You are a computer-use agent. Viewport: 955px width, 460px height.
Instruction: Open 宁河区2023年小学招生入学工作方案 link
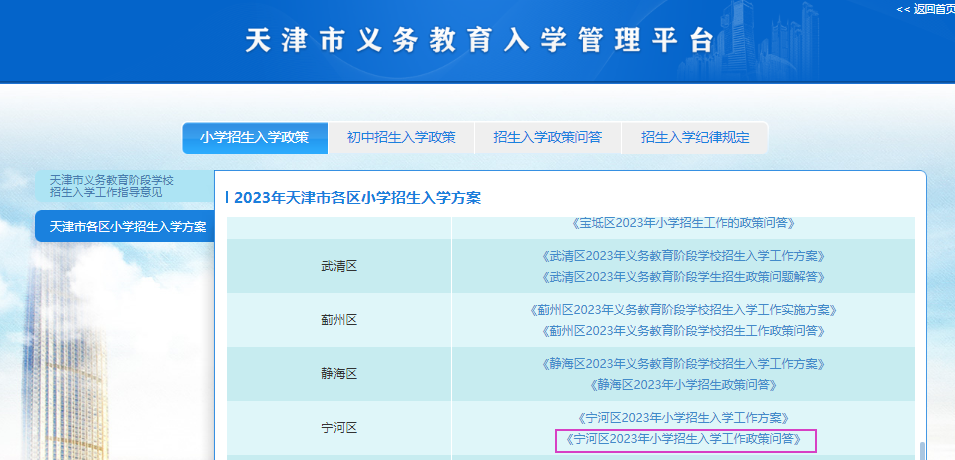[x=683, y=417]
